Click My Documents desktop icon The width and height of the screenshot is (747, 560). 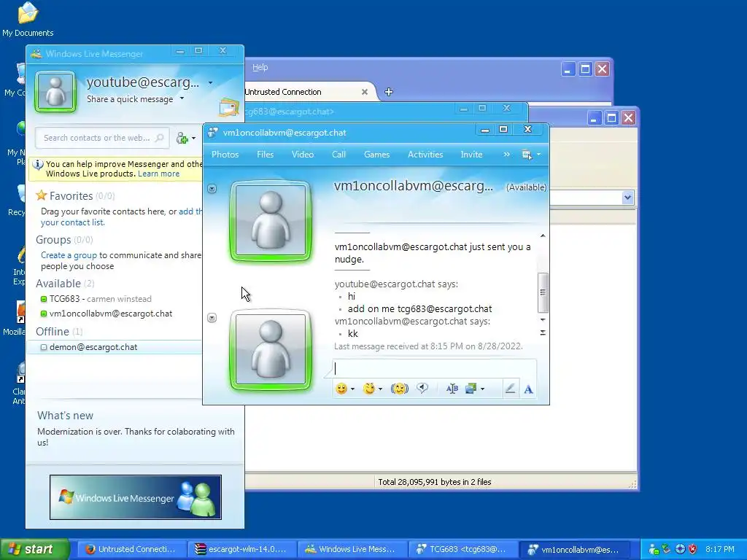pyautogui.click(x=28, y=19)
